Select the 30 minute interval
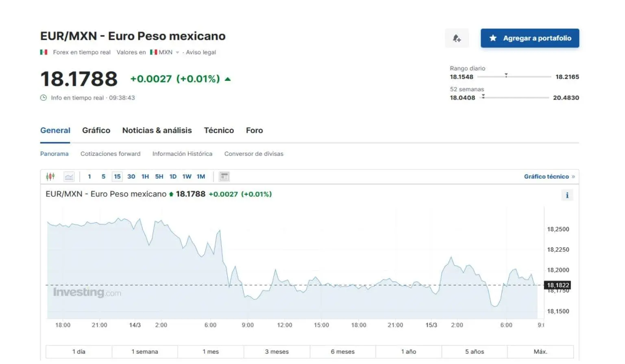This screenshot has height=364, width=625. point(131,176)
